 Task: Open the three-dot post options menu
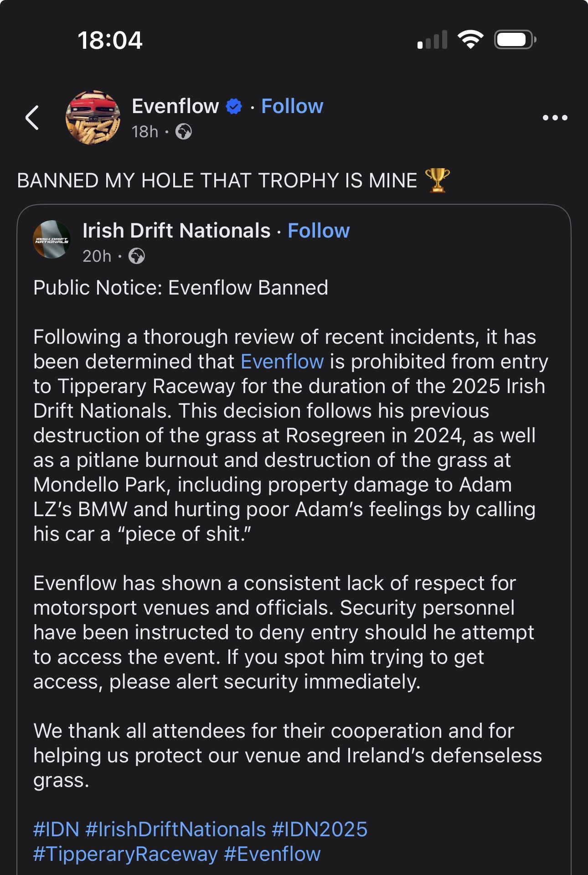click(555, 118)
